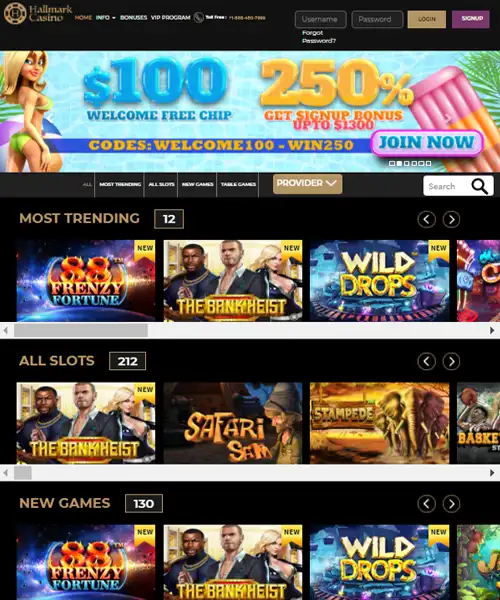Show next All Slots games arrow

point(451,361)
